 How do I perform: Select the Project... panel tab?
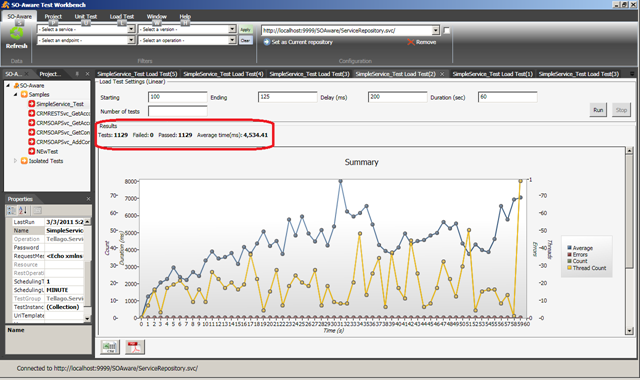point(50,74)
